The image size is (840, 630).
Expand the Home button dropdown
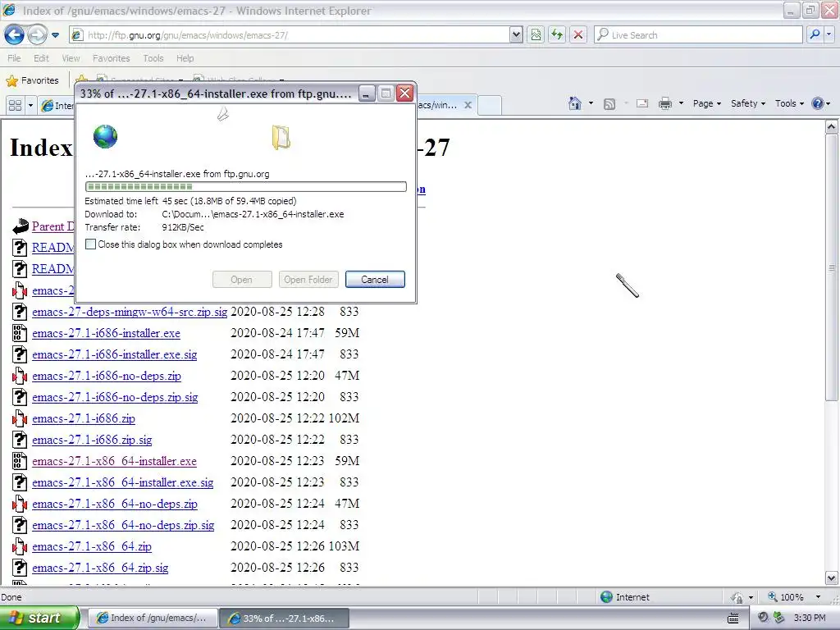coord(591,103)
